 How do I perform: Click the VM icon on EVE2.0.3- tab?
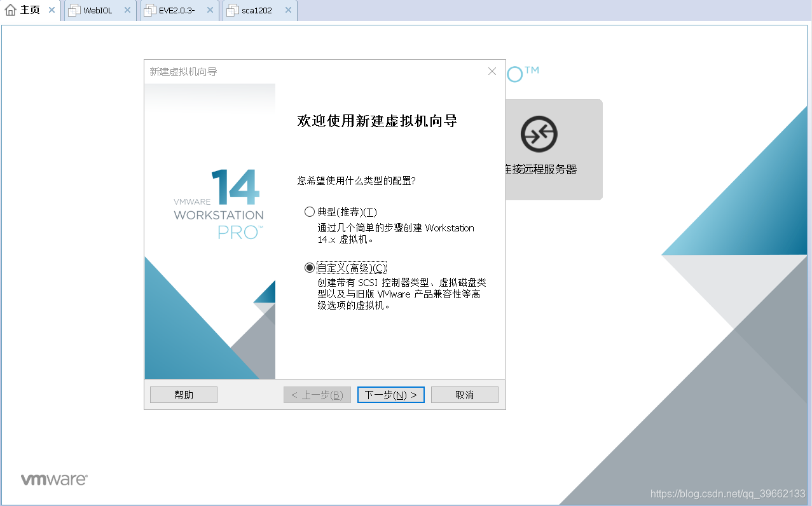(150, 10)
